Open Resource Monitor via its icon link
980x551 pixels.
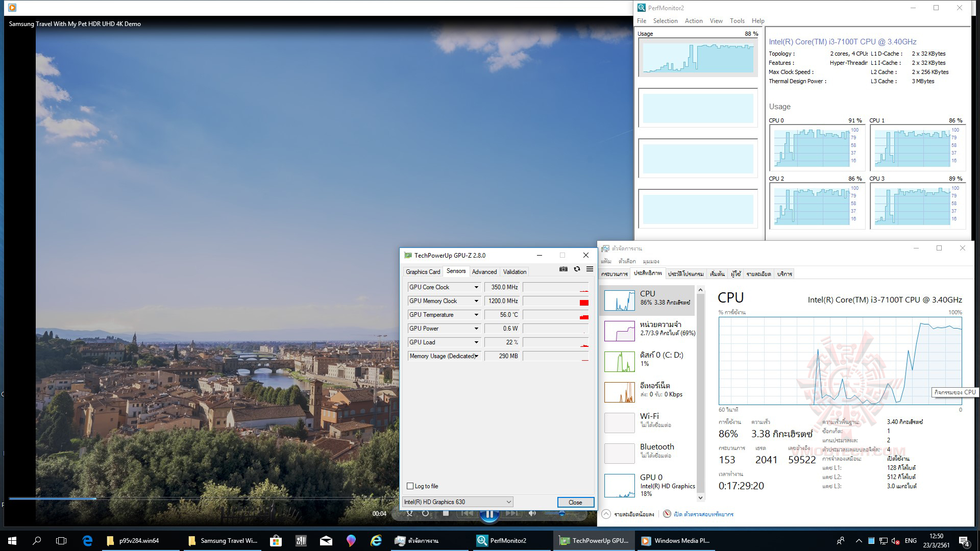(x=667, y=514)
